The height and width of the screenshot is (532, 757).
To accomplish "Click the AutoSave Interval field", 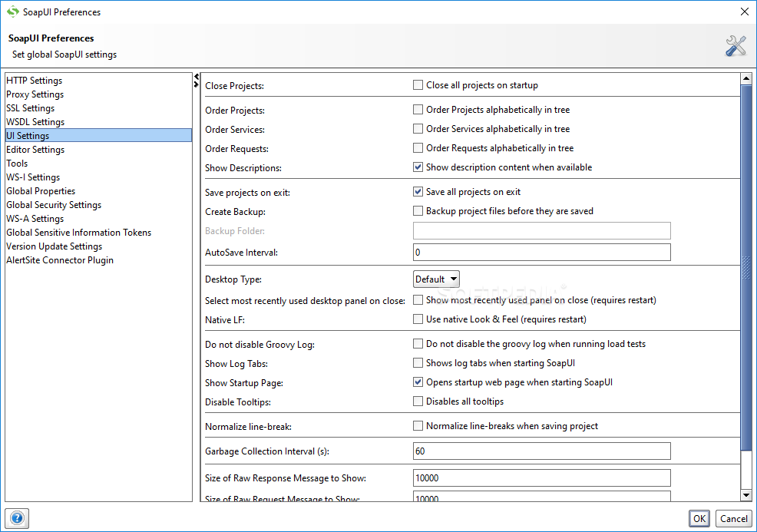I will (542, 252).
